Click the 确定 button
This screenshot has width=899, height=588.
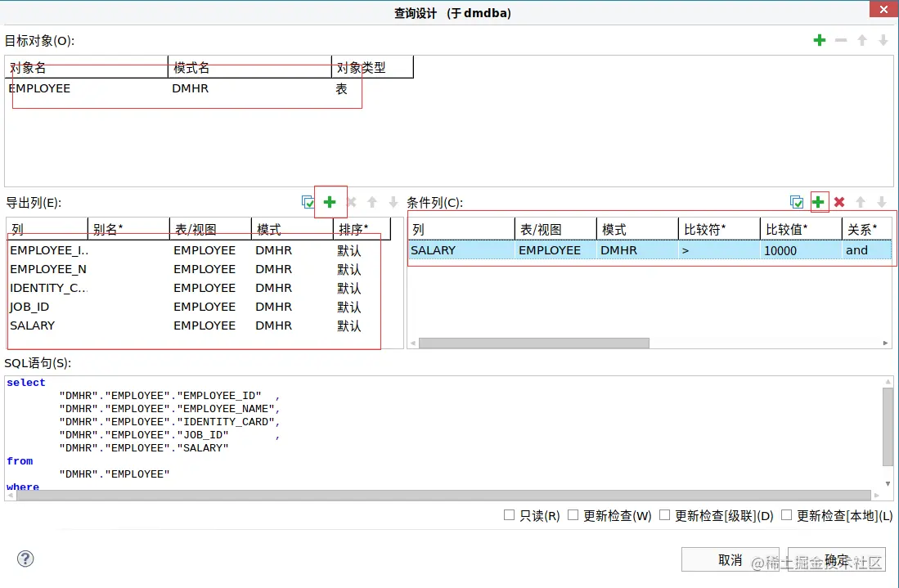(x=837, y=560)
